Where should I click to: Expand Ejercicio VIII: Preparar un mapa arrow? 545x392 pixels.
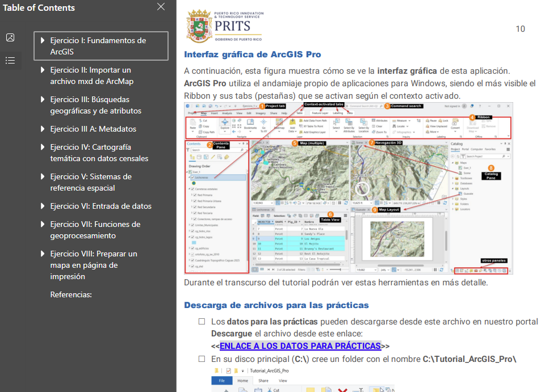[x=42, y=254]
